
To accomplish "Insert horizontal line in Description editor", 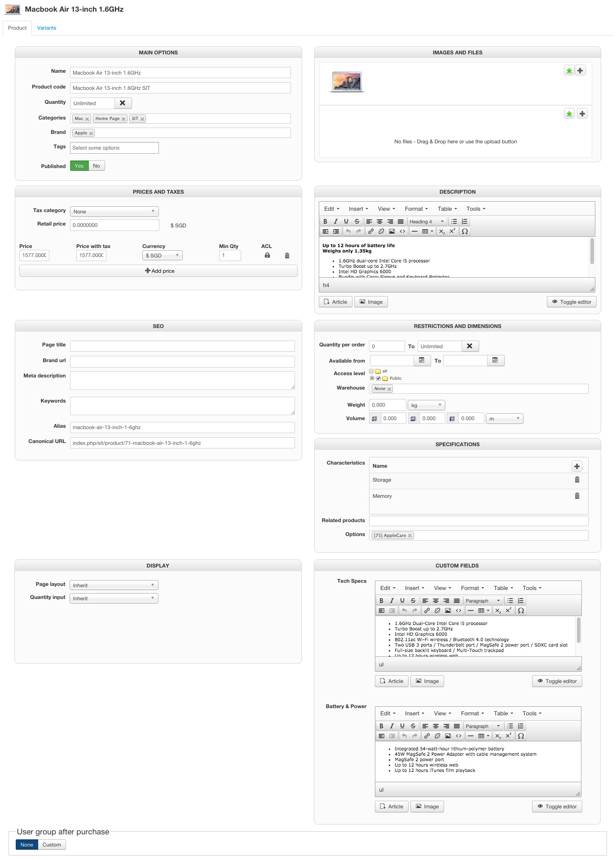I will click(x=414, y=231).
